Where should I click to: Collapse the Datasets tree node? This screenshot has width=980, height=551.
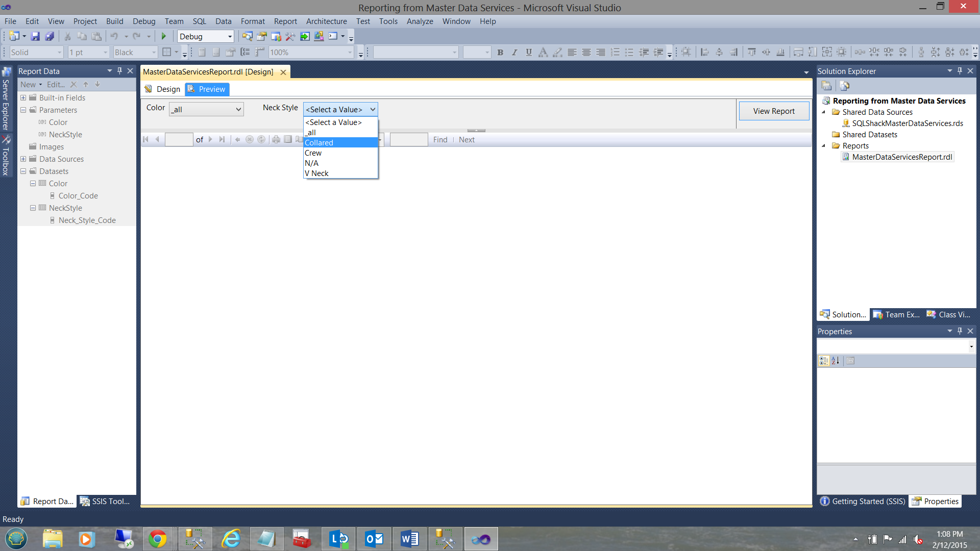tap(23, 171)
